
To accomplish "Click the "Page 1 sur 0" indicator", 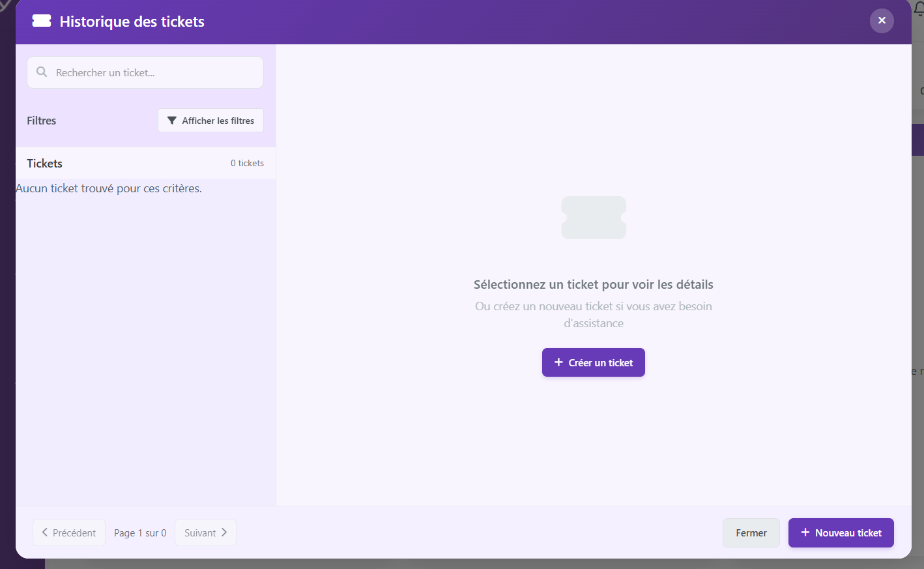I will point(139,533).
